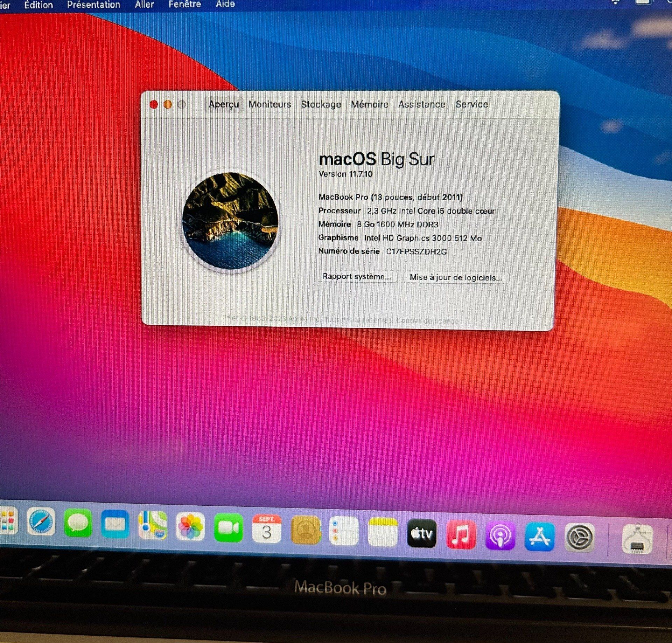Click the Version 11.7.10 text
672x643 pixels.
pos(345,174)
